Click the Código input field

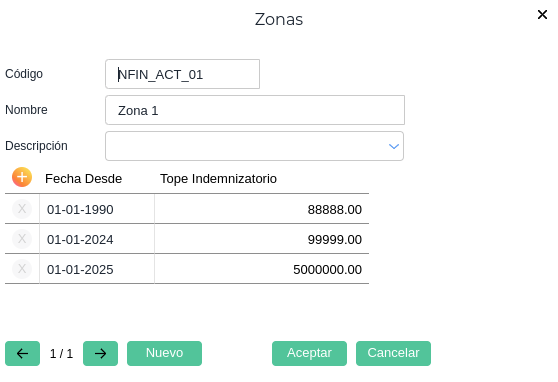click(x=183, y=74)
